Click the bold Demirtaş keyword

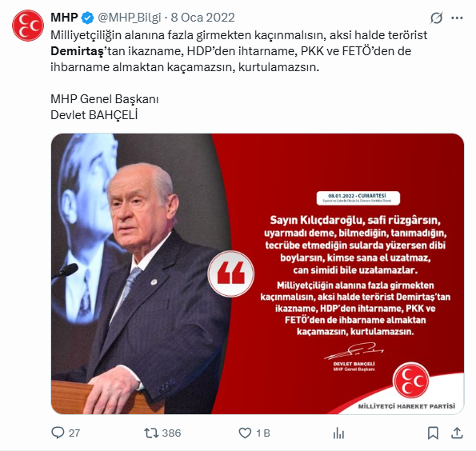77,51
